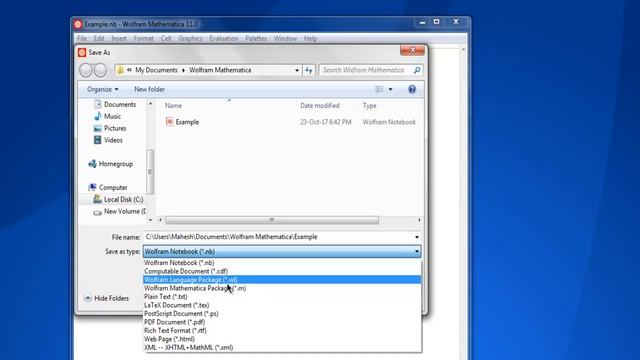Maximize the Mathematica window

(436, 22)
